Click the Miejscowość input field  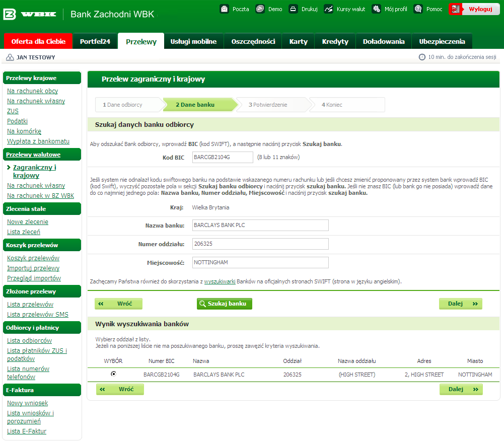pyautogui.click(x=260, y=262)
